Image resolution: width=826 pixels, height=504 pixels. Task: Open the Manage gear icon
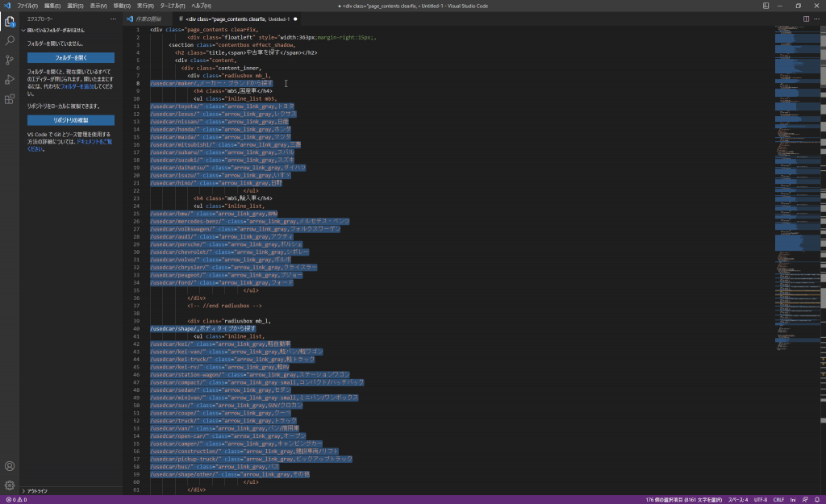(x=10, y=485)
